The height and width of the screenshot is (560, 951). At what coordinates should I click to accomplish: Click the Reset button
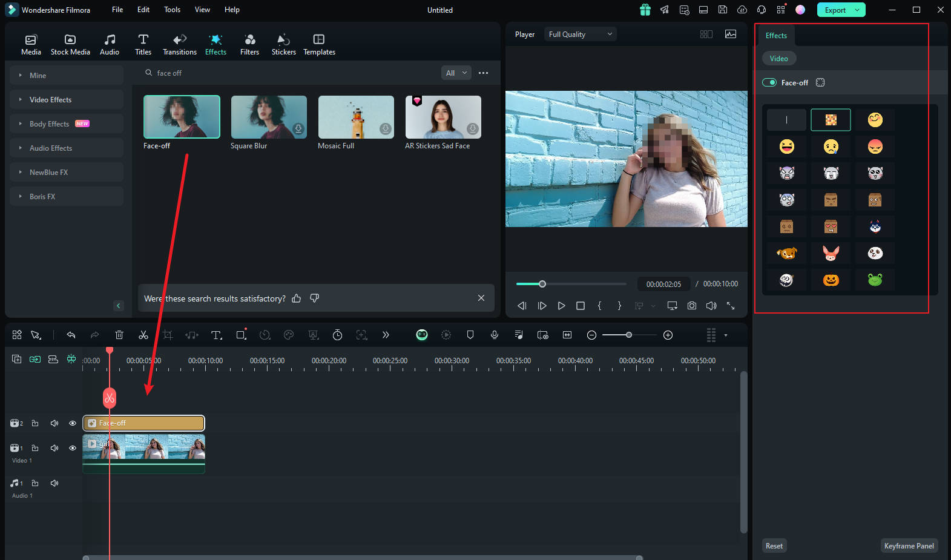click(x=774, y=545)
